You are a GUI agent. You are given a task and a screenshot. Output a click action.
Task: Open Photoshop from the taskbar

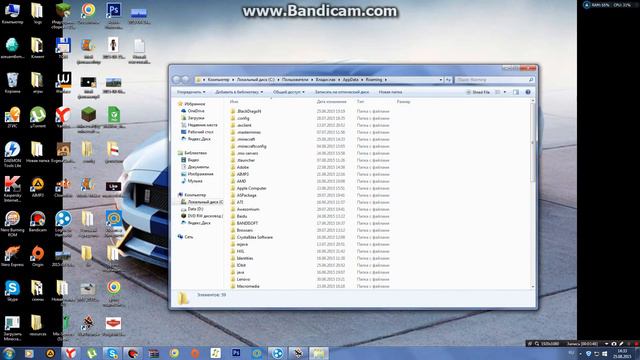coord(236,353)
